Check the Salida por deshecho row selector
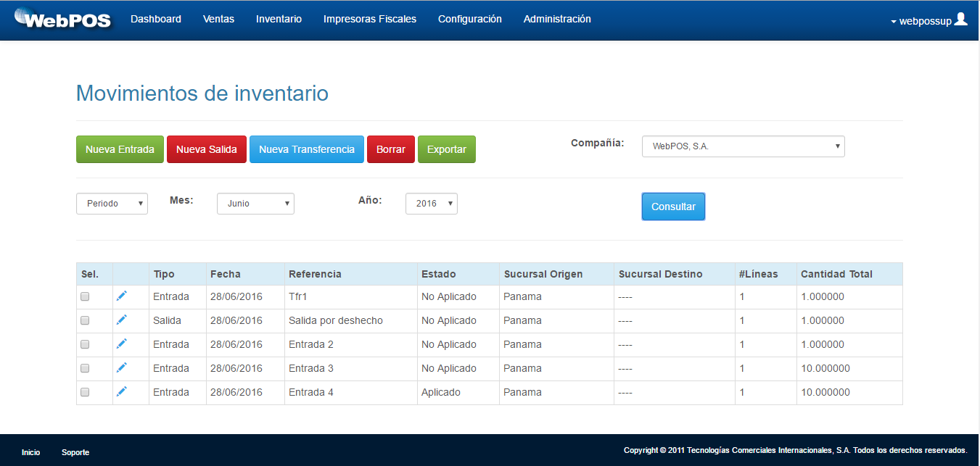This screenshot has width=980, height=466. point(84,320)
